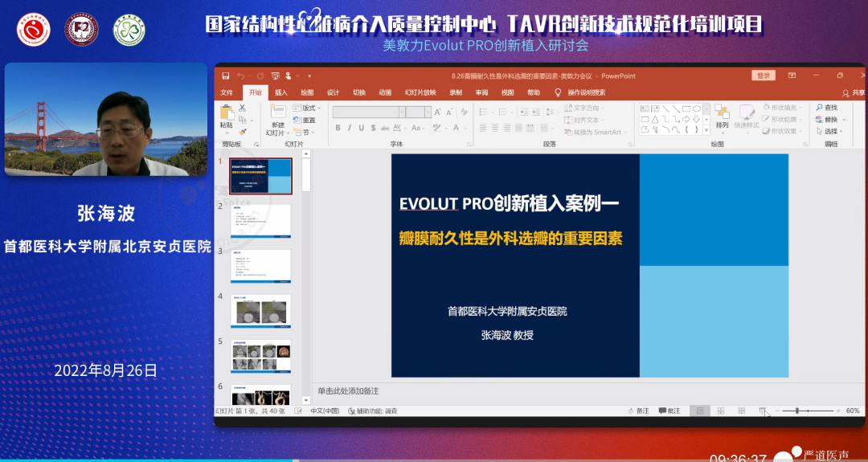Click the Save icon in quick access toolbar
The image size is (868, 462).
click(226, 76)
